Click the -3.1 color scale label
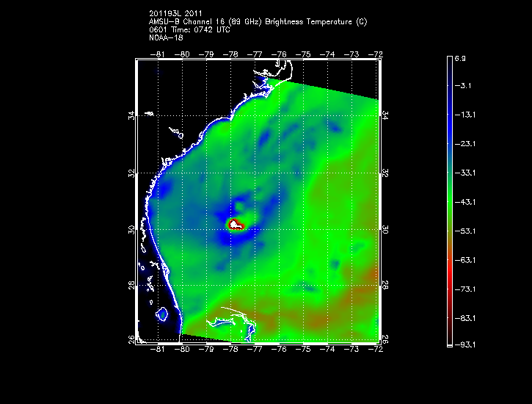 [463, 85]
